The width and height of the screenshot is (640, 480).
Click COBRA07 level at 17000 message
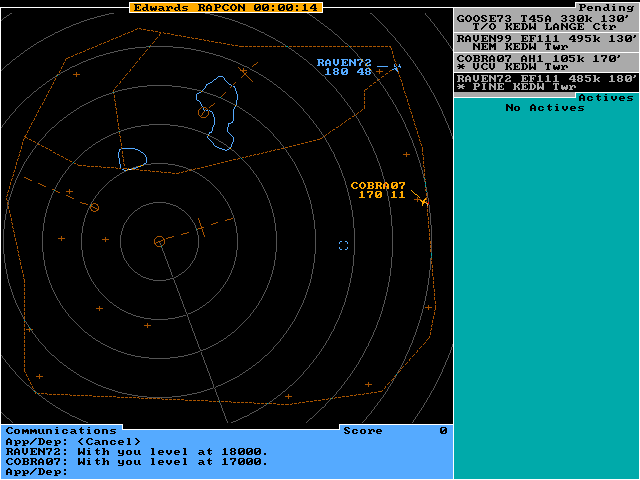pyautogui.click(x=137, y=462)
